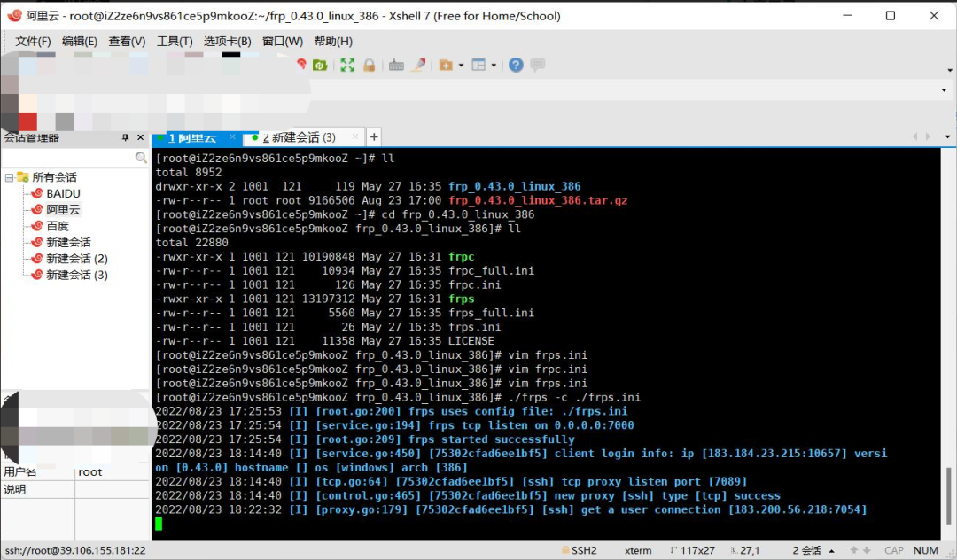The width and height of the screenshot is (957, 560).
Task: Open the 工具(T) menu
Action: [175, 41]
